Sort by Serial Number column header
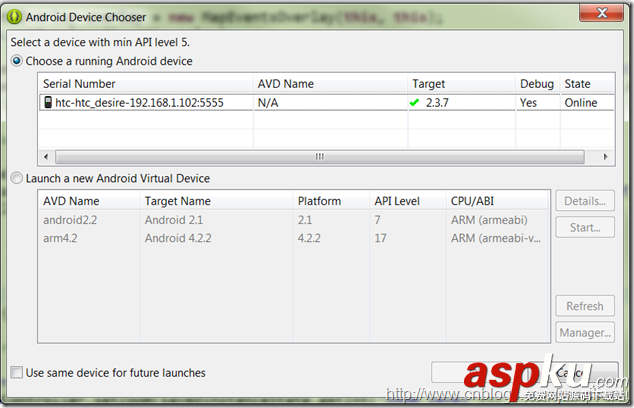 tap(146, 84)
